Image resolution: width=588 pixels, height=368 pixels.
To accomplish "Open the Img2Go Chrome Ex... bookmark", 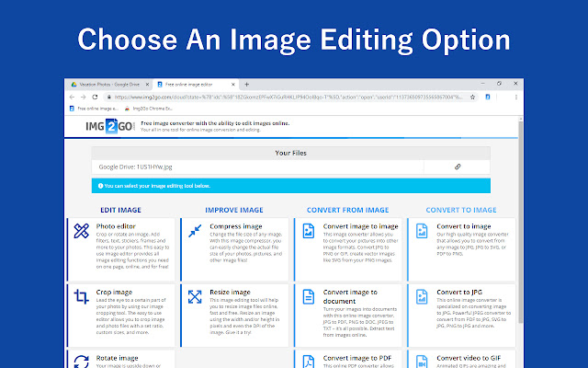I will [148, 109].
